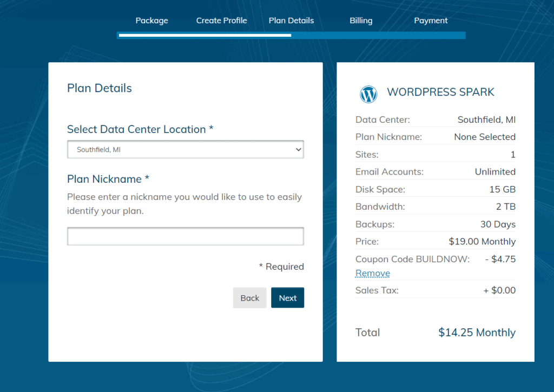Viewport: 554px width, 392px height.
Task: Click the - $4.75 coupon discount value
Action: (500, 259)
